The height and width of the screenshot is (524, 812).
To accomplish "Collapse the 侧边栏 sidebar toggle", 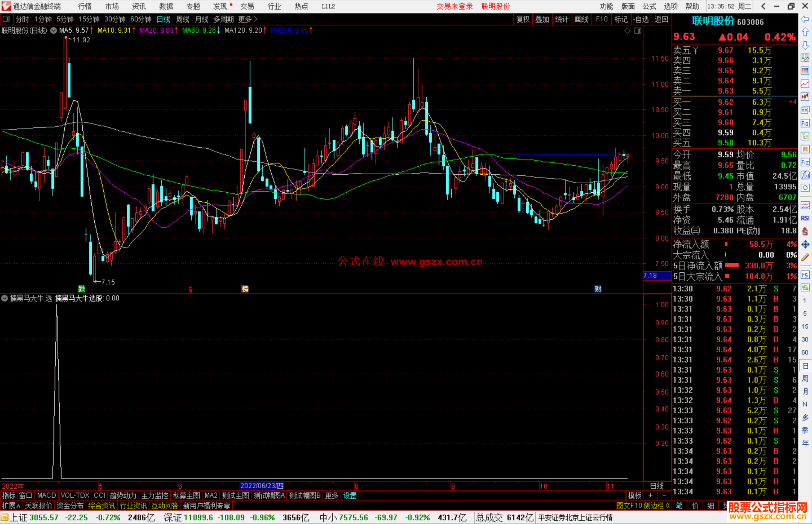I will click(x=657, y=506).
